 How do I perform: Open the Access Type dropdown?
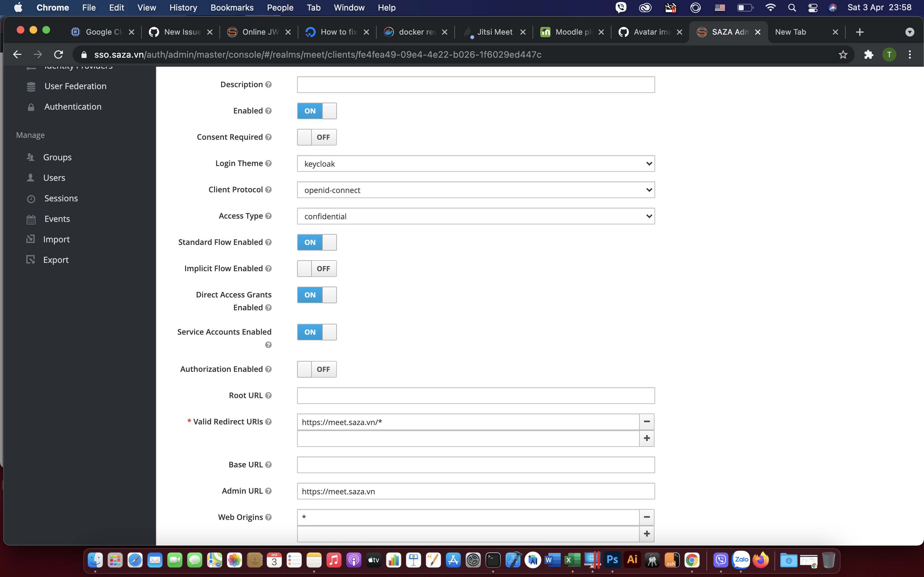pyautogui.click(x=475, y=216)
